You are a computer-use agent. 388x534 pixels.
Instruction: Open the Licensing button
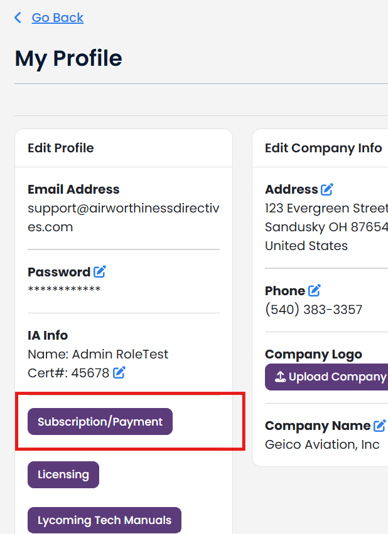pos(63,474)
